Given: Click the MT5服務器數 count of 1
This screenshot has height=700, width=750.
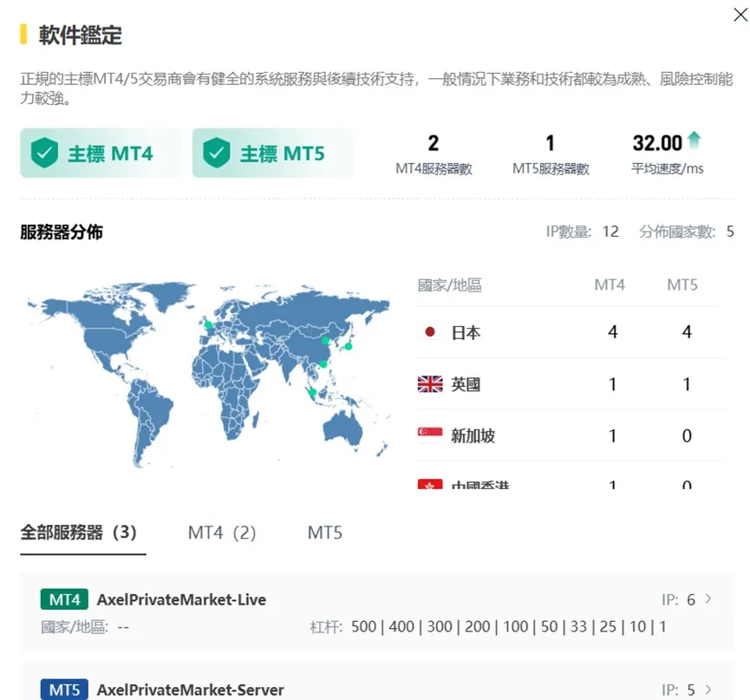Looking at the screenshot, I should [550, 143].
